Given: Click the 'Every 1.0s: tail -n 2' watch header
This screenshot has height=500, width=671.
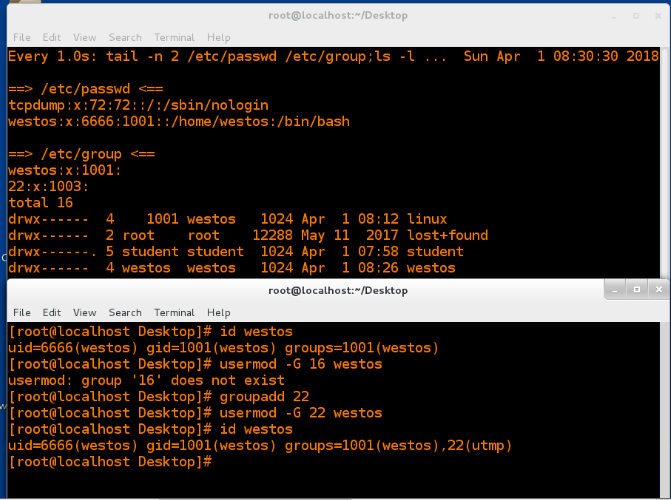Looking at the screenshot, I should (92, 57).
